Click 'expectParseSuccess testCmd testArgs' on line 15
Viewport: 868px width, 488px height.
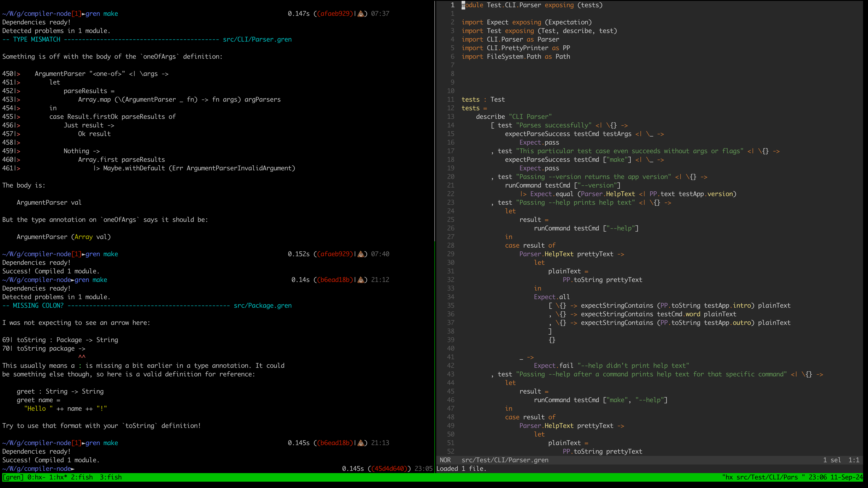568,134
